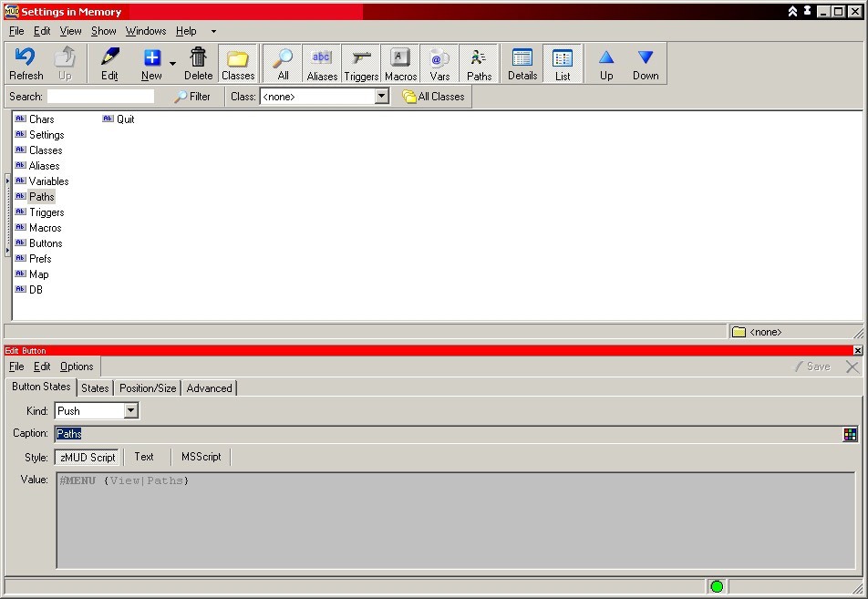
Task: Click the <none> class folder in status bar
Action: pyautogui.click(x=758, y=332)
